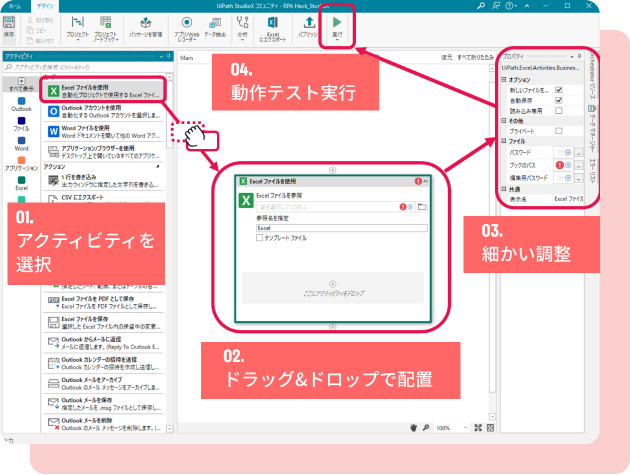Open the help icon dropdown in title bar

[511, 6]
